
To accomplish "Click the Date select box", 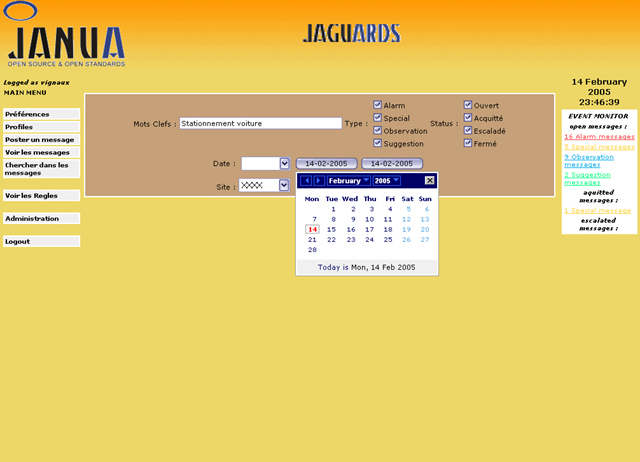I will (265, 164).
